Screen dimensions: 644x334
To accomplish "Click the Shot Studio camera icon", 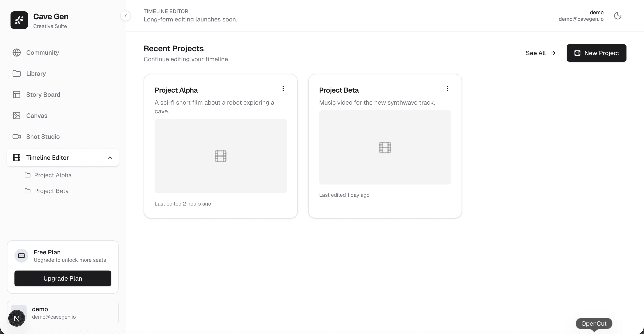I will click(x=16, y=136).
